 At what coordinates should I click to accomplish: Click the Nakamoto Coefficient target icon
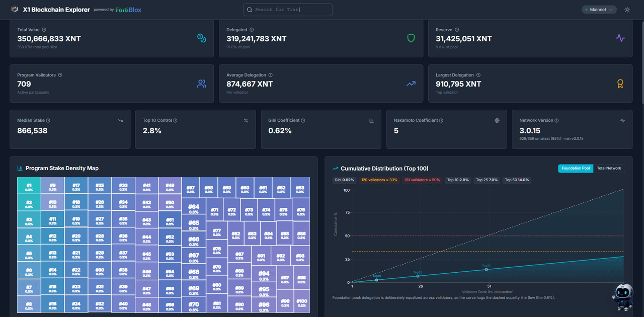click(x=497, y=120)
